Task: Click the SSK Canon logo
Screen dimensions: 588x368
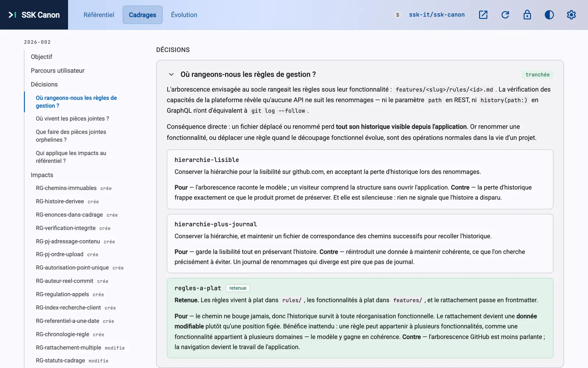Action: pos(34,15)
